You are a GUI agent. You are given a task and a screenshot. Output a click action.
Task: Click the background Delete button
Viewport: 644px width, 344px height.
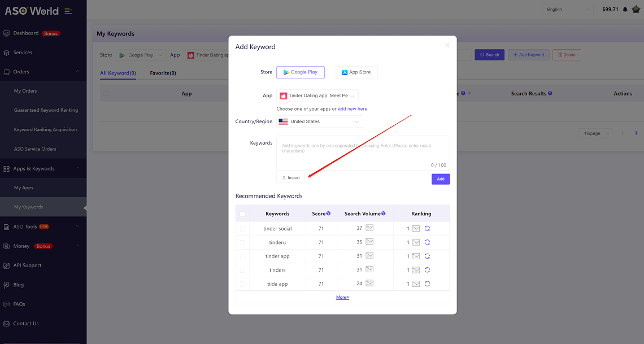tap(567, 55)
